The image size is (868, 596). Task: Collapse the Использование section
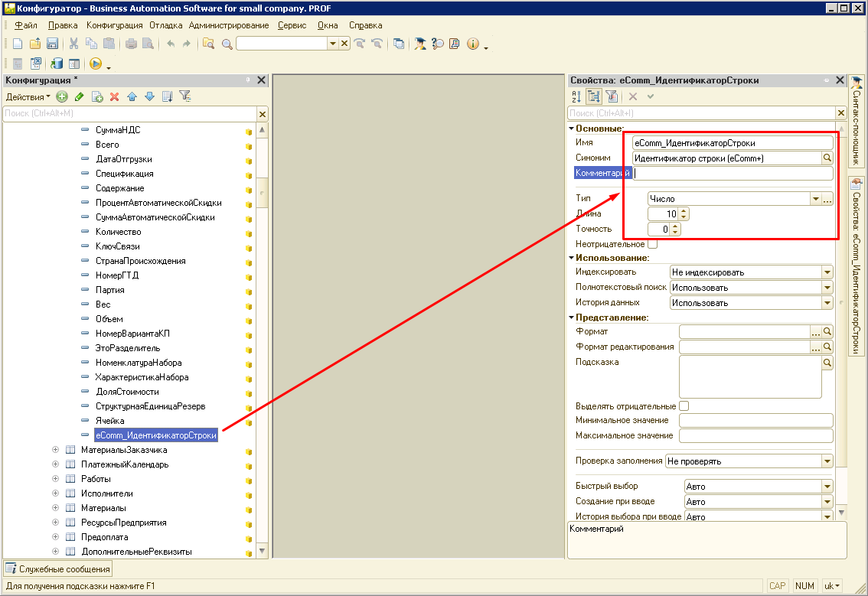point(571,259)
